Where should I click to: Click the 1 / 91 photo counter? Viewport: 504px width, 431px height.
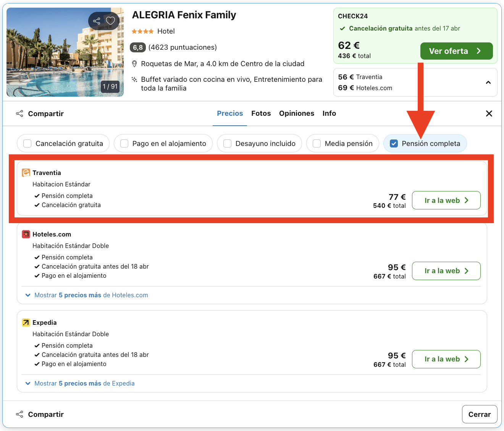pos(110,87)
